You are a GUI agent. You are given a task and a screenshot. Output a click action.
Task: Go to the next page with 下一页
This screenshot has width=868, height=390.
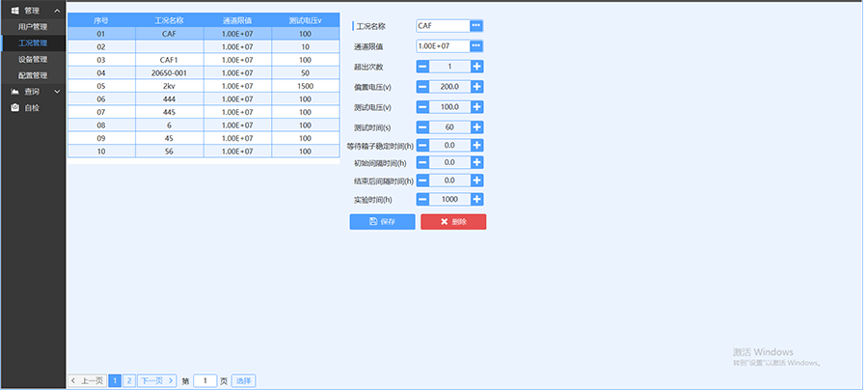tap(157, 380)
